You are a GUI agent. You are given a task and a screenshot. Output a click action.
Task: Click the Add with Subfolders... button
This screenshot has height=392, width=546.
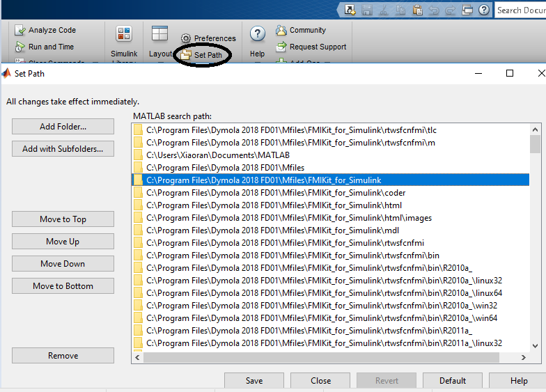point(63,149)
